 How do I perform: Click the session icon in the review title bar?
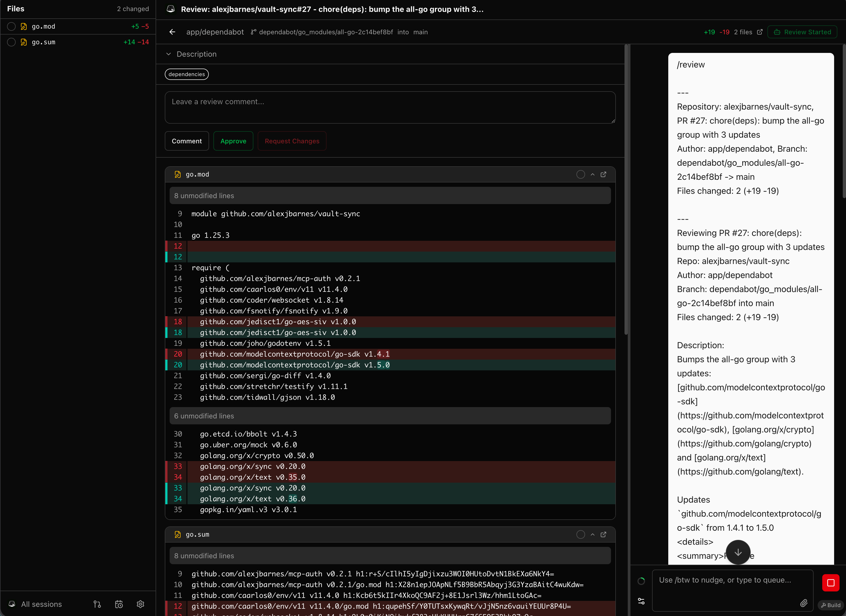coord(170,9)
